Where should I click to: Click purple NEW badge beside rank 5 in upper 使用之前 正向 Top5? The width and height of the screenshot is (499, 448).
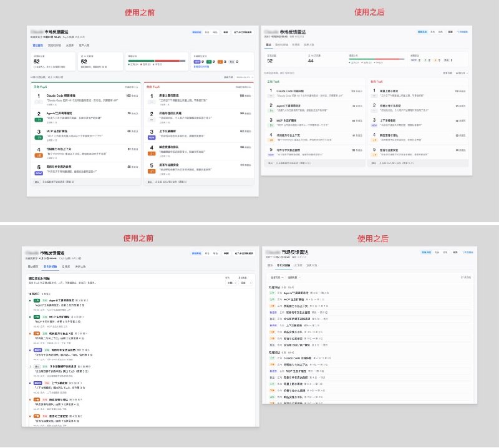click(39, 173)
